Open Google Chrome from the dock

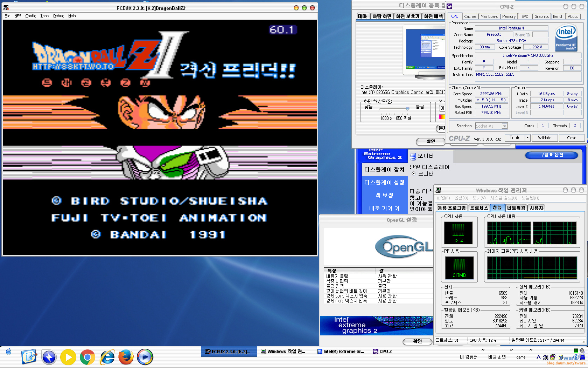(x=87, y=357)
